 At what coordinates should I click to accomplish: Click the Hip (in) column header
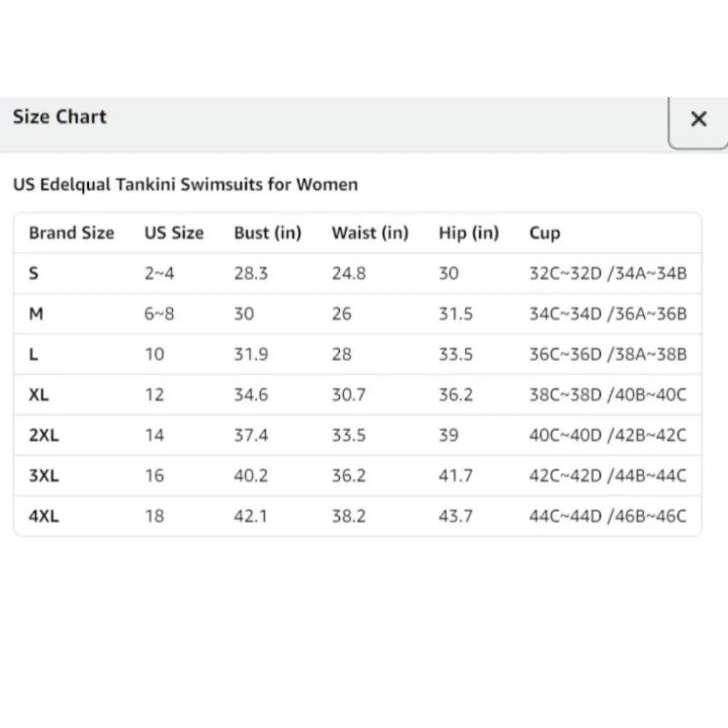pyautogui.click(x=469, y=233)
